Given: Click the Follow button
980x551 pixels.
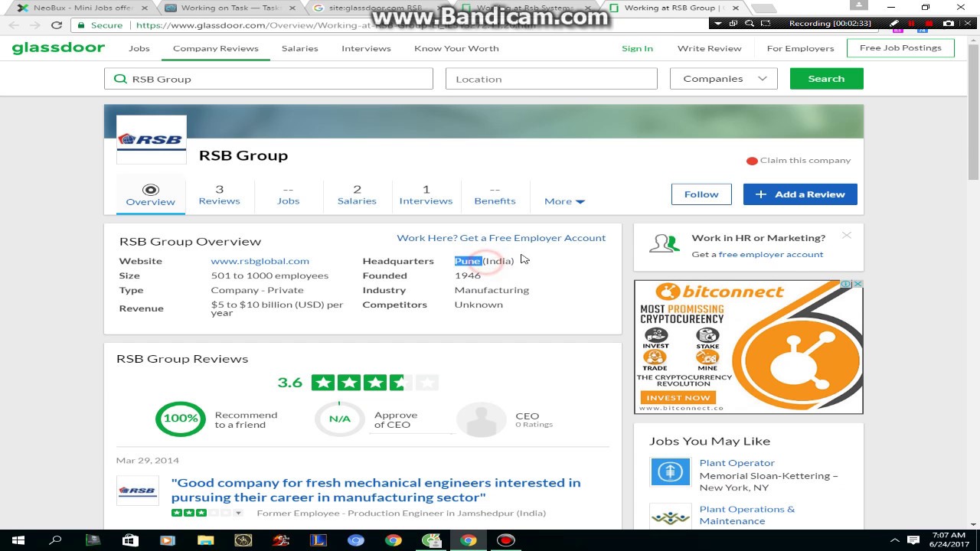Looking at the screenshot, I should [701, 194].
